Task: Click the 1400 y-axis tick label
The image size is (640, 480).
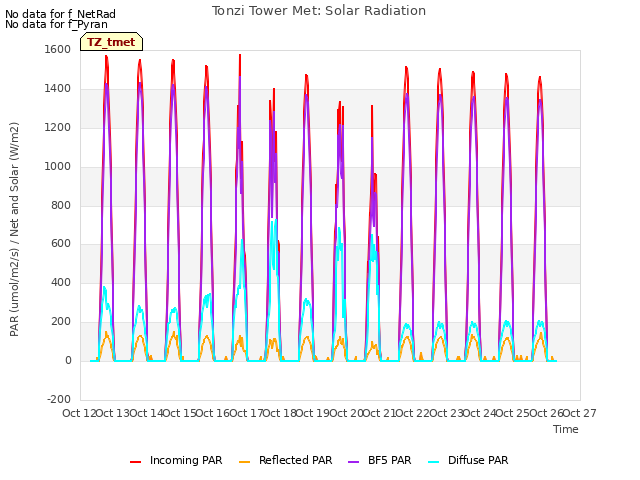Action: click(58, 88)
